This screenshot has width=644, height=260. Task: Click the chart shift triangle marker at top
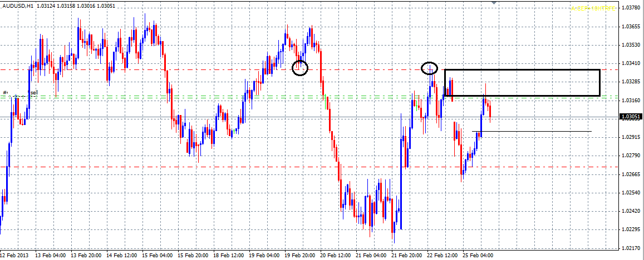coord(493,3)
